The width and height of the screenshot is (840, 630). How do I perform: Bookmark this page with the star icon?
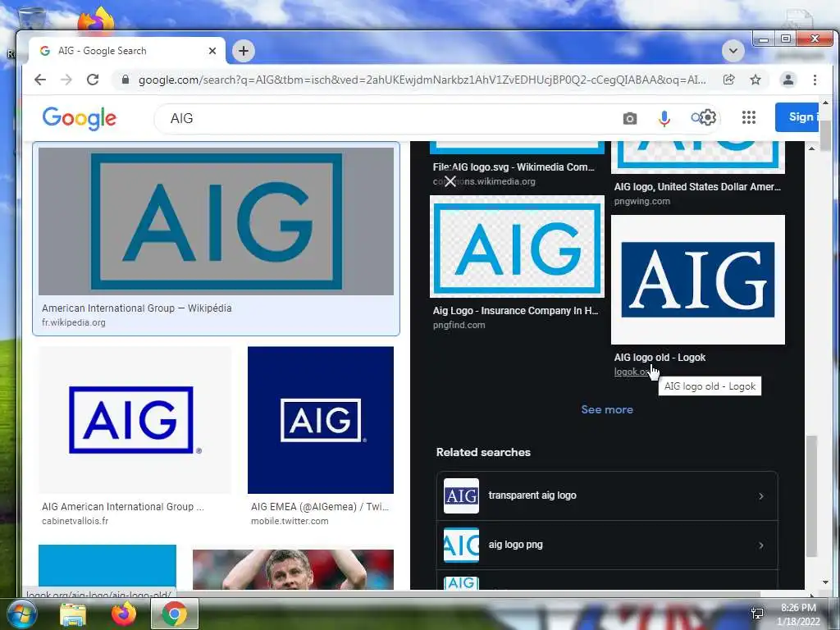[756, 80]
